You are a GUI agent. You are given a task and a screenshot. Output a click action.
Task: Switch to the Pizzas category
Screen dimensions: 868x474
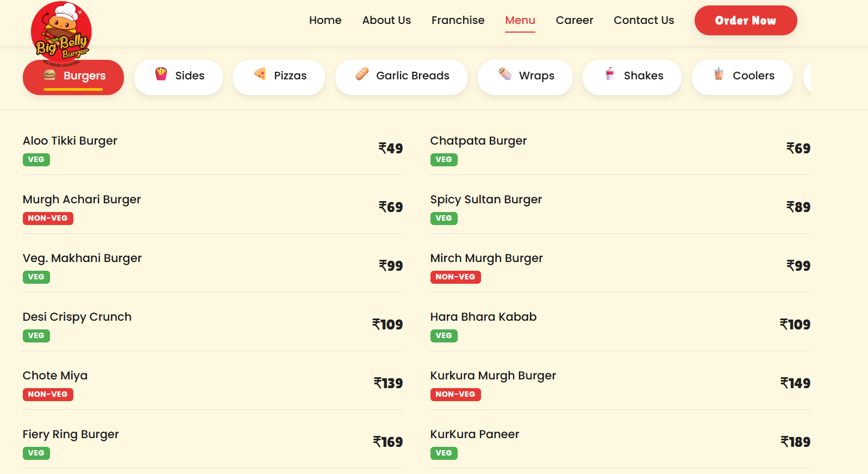pos(279,77)
